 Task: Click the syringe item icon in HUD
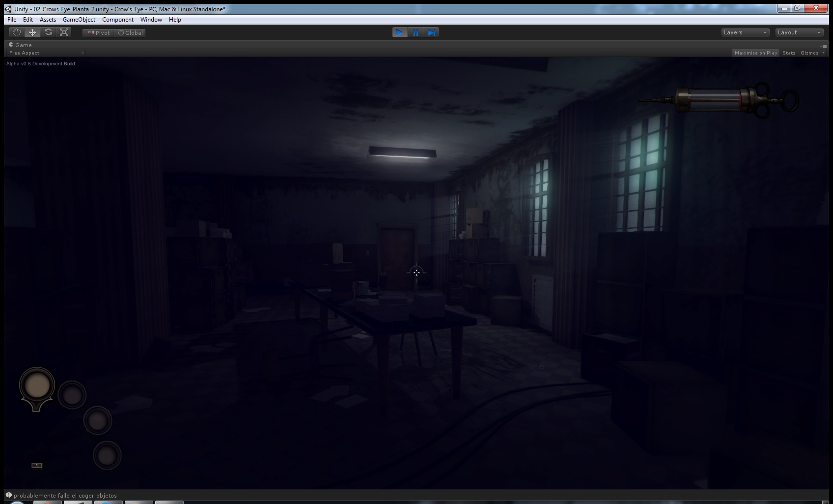pyautogui.click(x=719, y=100)
